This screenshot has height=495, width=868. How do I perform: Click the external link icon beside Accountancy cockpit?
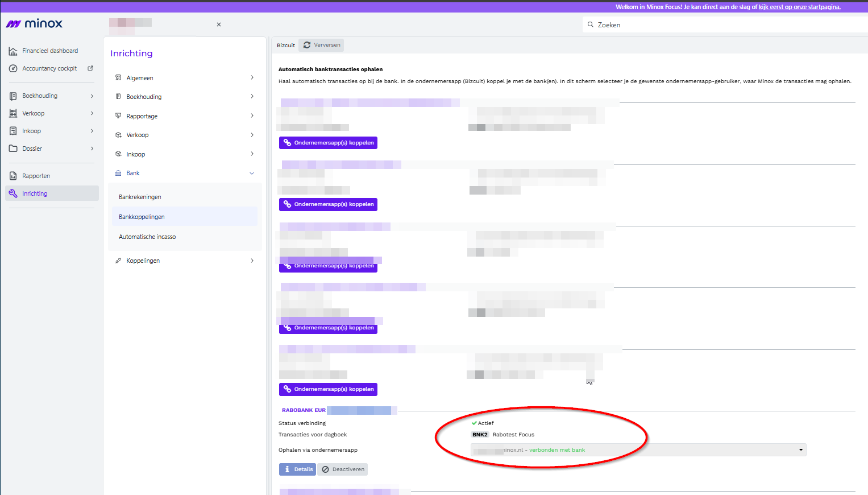pyautogui.click(x=90, y=68)
